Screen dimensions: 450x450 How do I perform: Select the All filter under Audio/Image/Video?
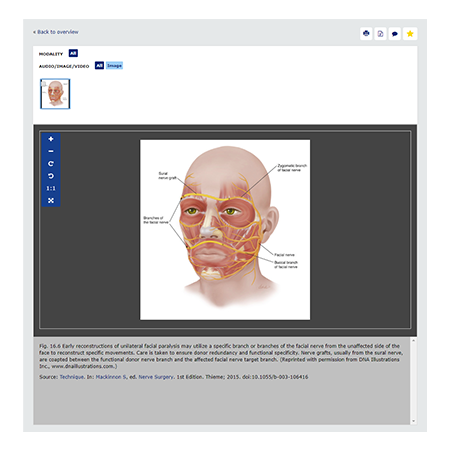click(x=99, y=66)
